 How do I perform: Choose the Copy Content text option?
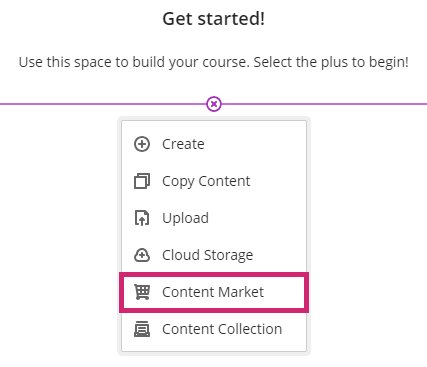[x=206, y=181]
